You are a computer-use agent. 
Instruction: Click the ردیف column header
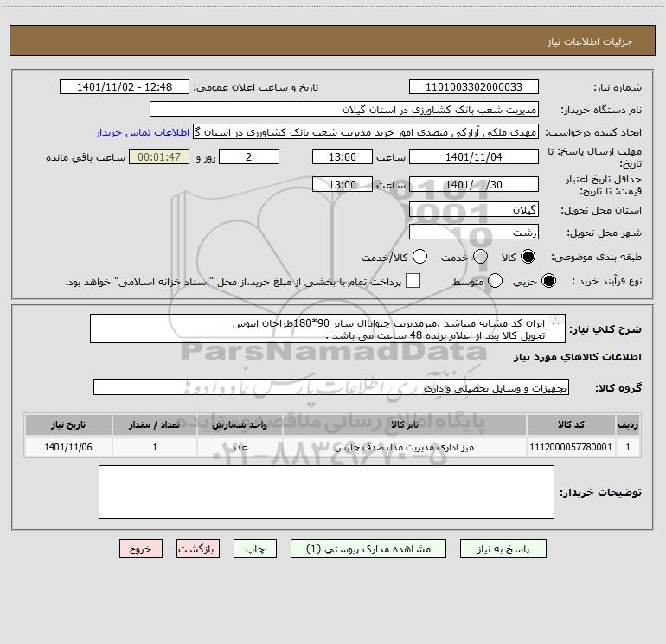pyautogui.click(x=628, y=424)
